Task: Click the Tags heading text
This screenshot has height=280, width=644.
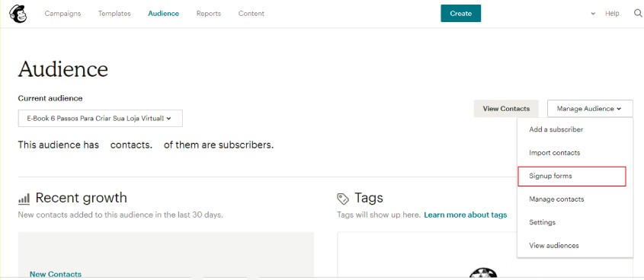Action: 369,198
